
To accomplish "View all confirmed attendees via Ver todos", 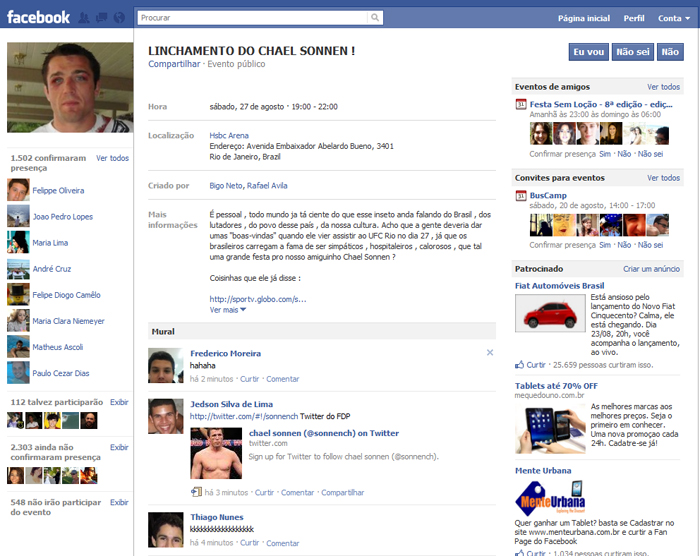I will click(112, 158).
